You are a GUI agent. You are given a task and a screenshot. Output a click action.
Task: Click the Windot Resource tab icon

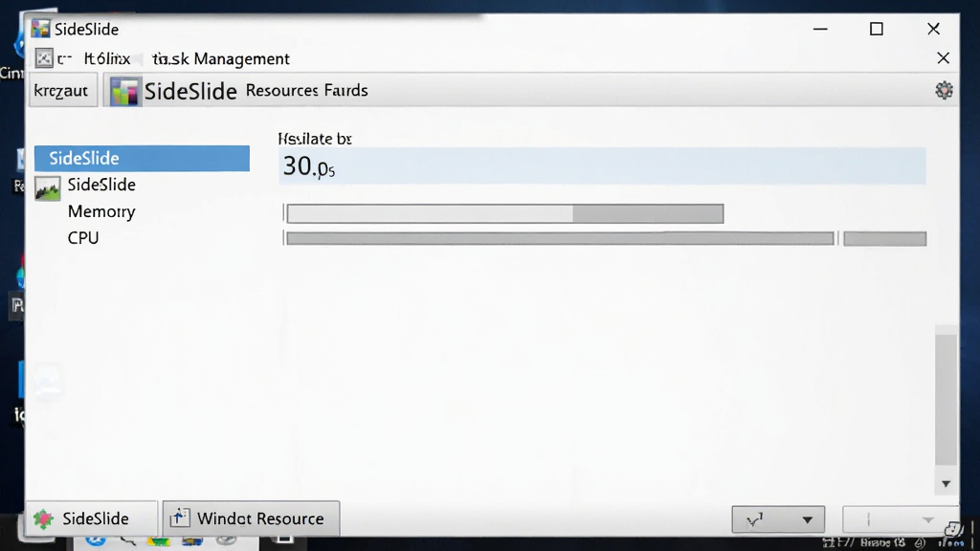coord(179,518)
